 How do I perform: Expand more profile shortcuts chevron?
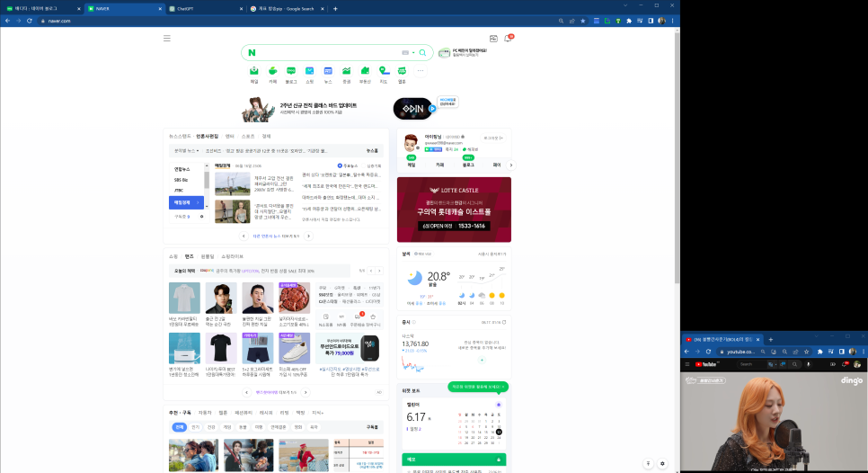(510, 165)
